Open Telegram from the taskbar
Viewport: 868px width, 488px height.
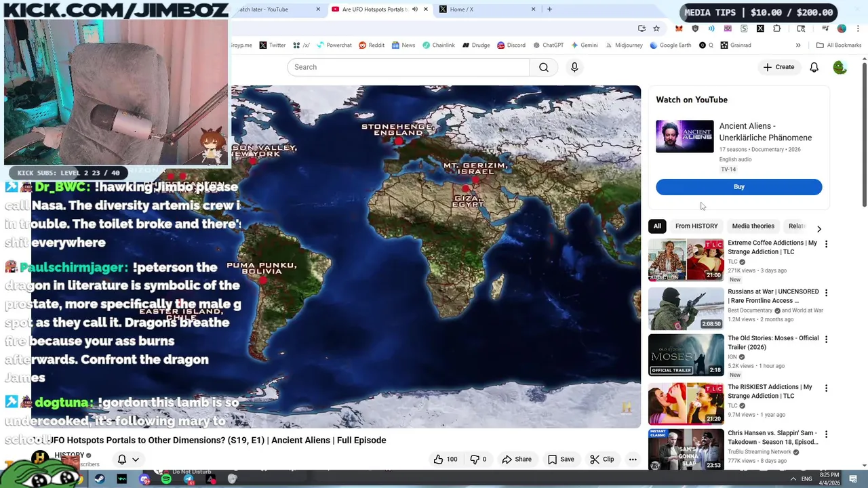pos(189,479)
